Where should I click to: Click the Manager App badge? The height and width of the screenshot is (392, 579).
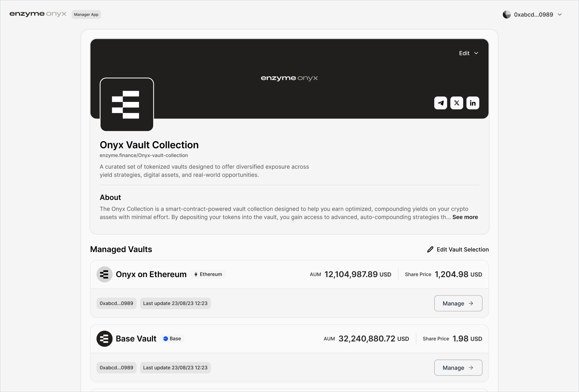point(86,14)
